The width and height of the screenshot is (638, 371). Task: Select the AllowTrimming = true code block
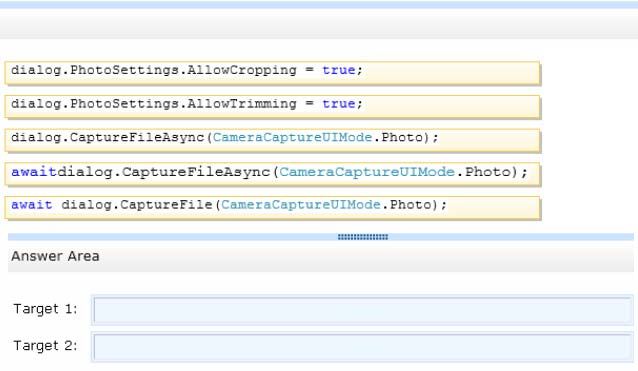pos(272,107)
